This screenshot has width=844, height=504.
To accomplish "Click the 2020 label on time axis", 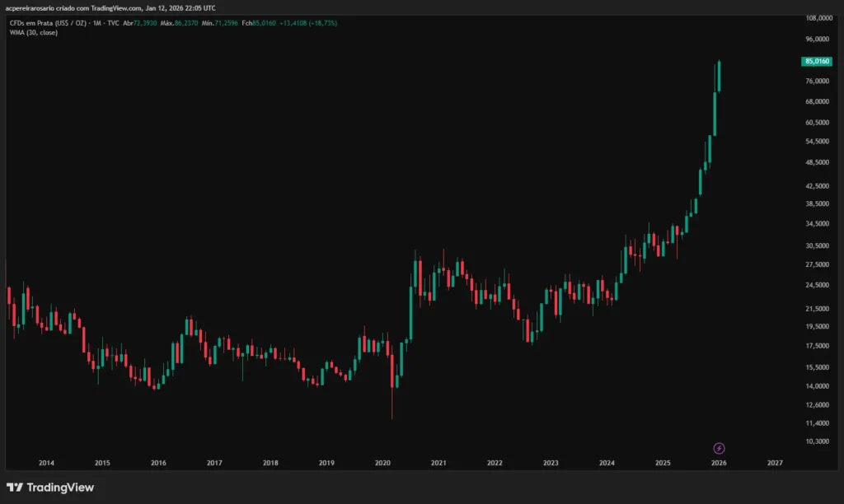I will pyautogui.click(x=382, y=464).
